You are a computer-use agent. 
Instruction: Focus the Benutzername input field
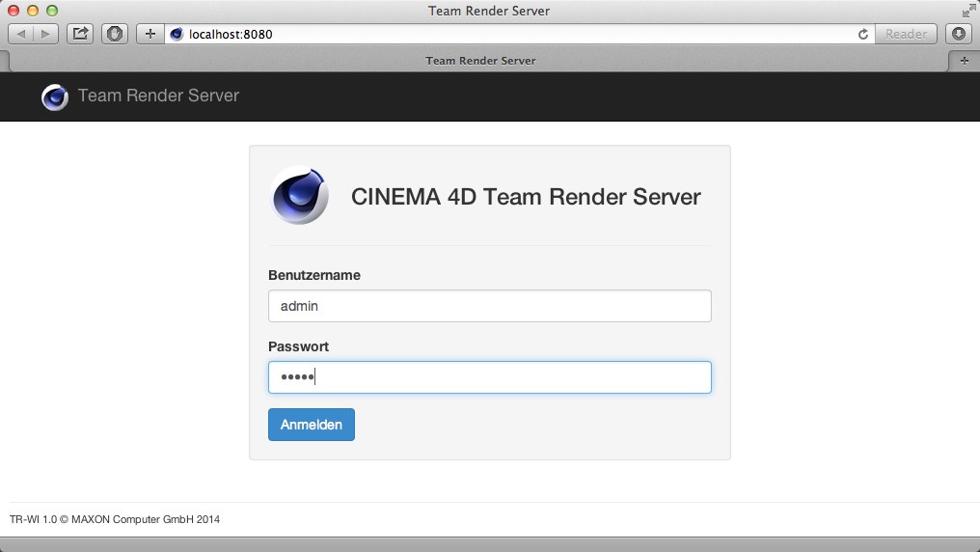pyautogui.click(x=489, y=306)
